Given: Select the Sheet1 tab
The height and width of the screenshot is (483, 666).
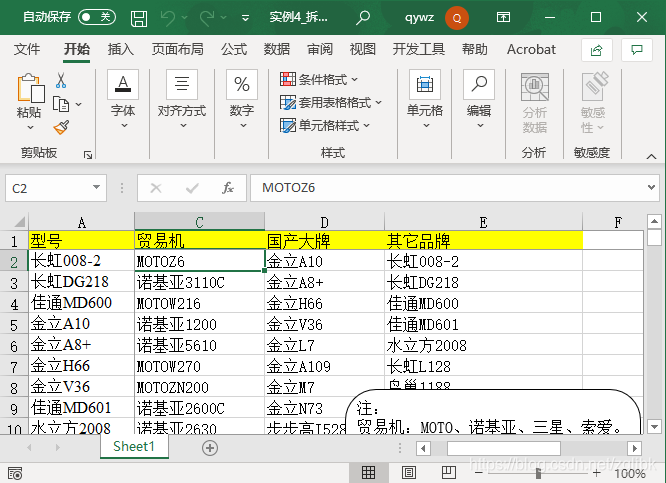Looking at the screenshot, I should pyautogui.click(x=134, y=446).
